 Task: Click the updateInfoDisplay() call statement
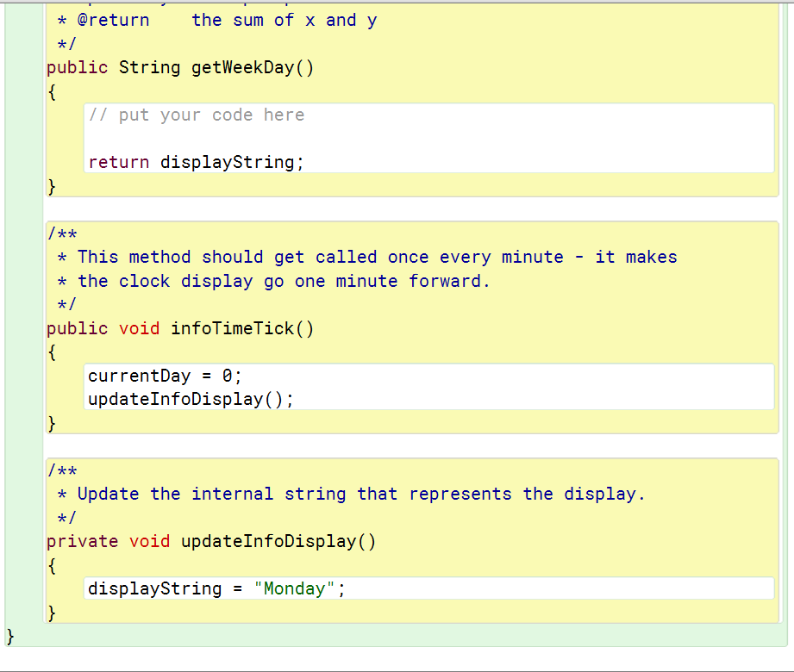(188, 398)
